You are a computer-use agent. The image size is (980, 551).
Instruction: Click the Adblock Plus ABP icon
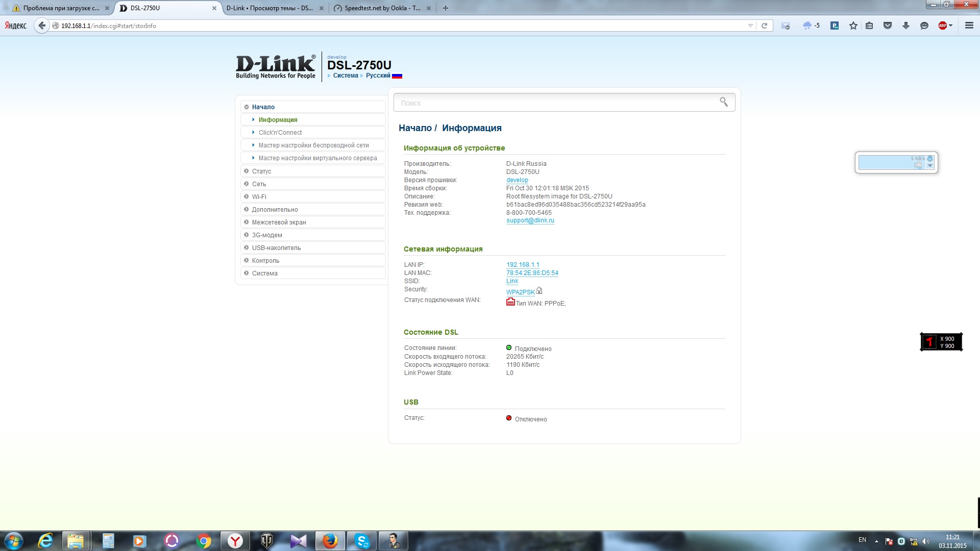(x=943, y=26)
